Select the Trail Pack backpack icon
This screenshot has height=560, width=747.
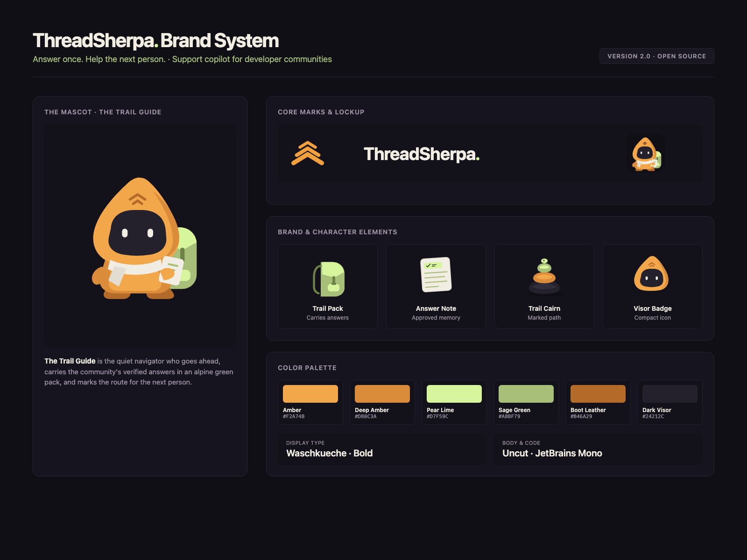(328, 279)
